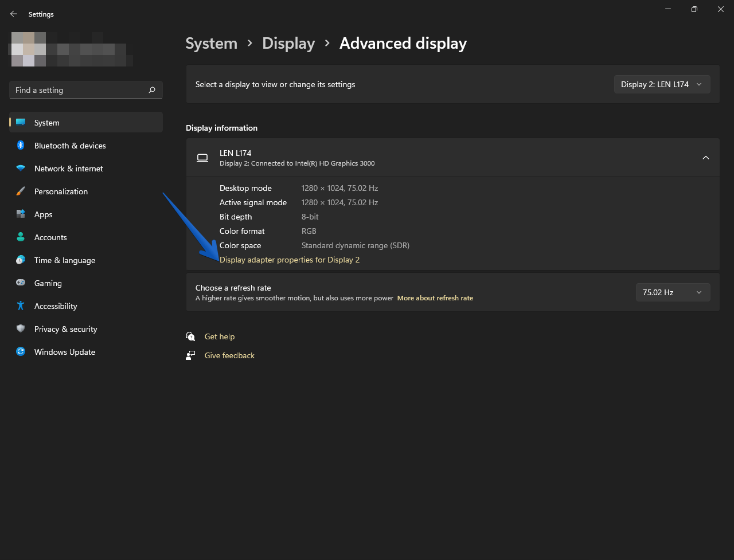This screenshot has width=734, height=560.
Task: Click the Find a setting search box
Action: pyautogui.click(x=86, y=90)
